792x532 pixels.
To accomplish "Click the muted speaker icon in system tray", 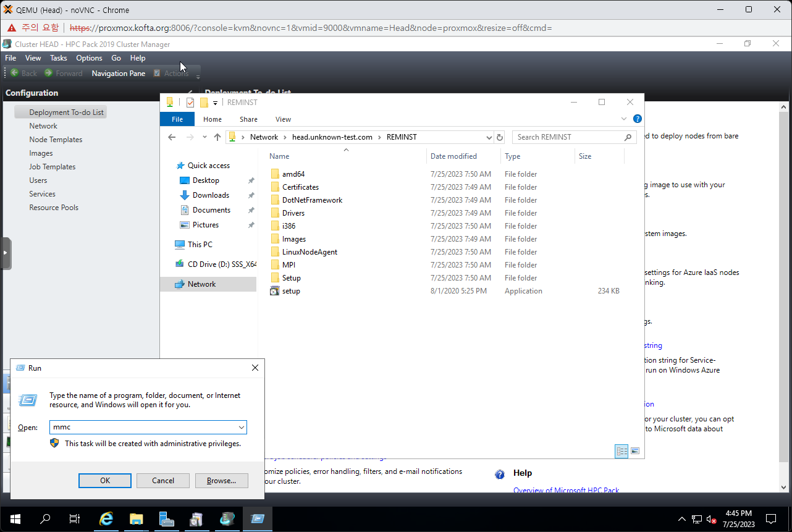I will tap(712, 519).
